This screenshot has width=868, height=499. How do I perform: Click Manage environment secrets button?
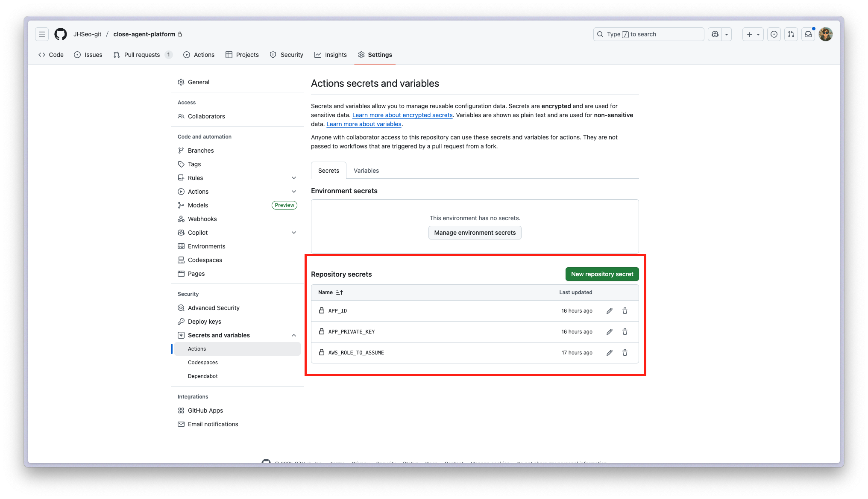click(475, 233)
